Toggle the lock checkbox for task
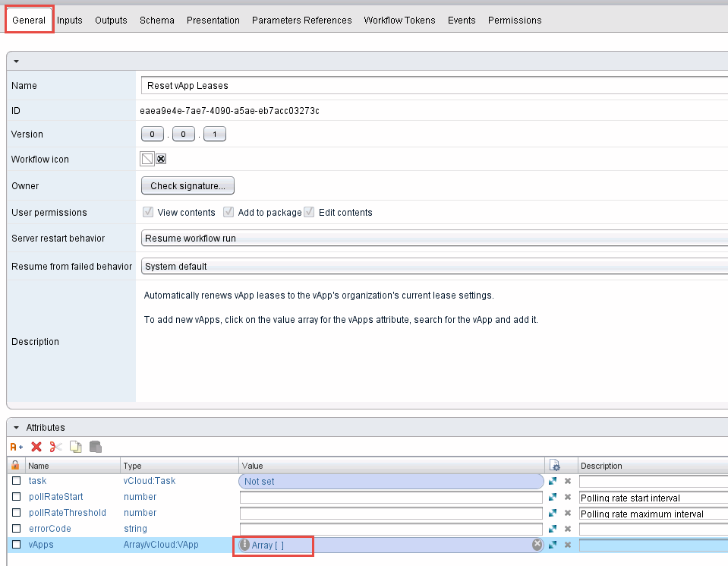728x566 pixels. 16,482
